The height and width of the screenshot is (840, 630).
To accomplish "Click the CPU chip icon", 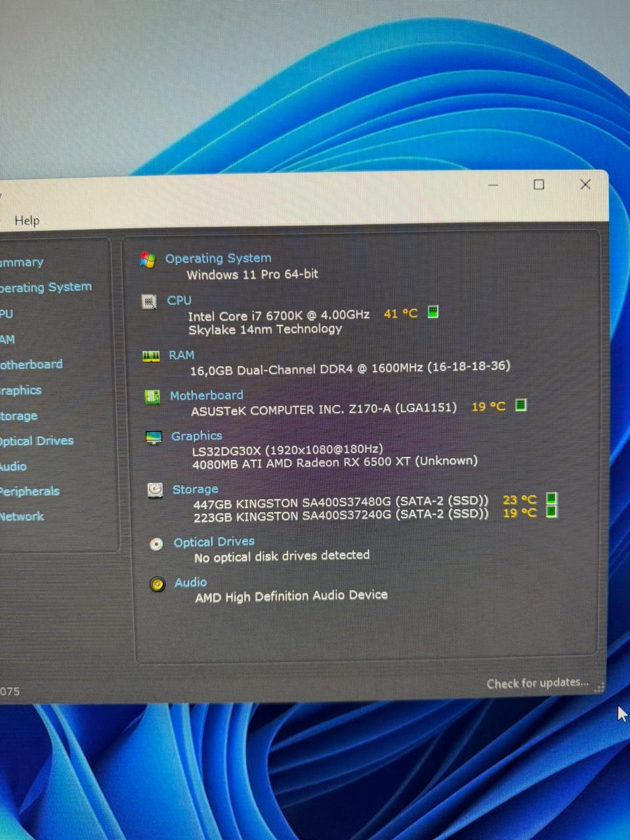I will [x=150, y=302].
